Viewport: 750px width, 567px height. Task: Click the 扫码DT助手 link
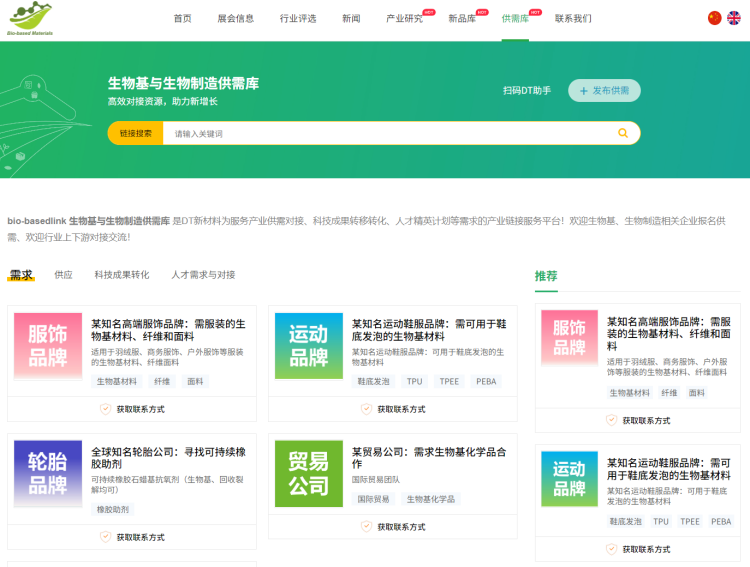pyautogui.click(x=527, y=91)
